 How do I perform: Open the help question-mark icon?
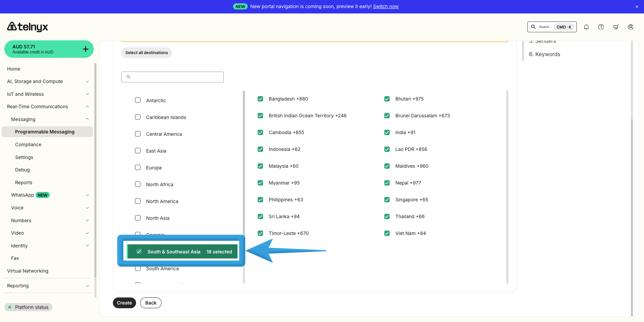tap(601, 27)
